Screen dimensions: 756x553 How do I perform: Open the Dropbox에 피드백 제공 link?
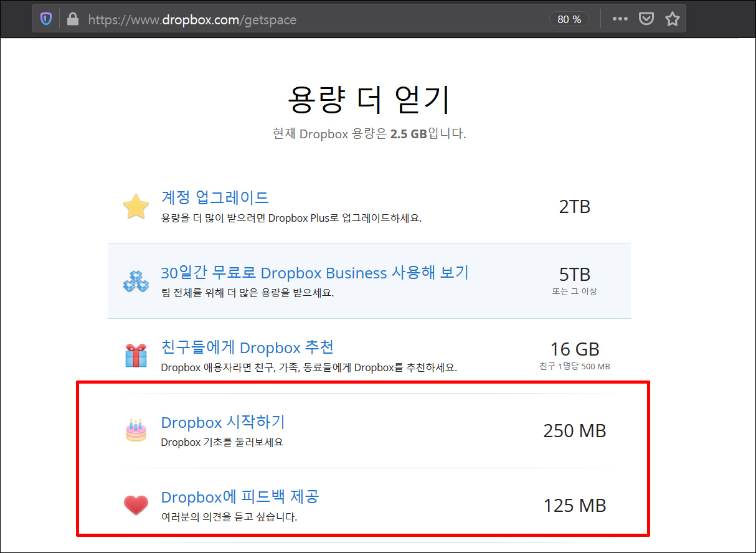[240, 497]
